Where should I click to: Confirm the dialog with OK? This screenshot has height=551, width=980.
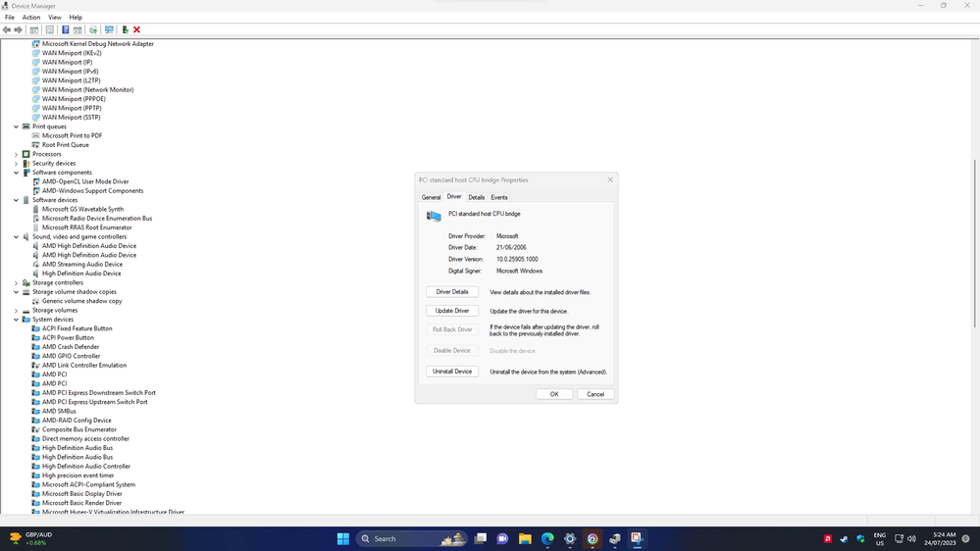click(553, 394)
